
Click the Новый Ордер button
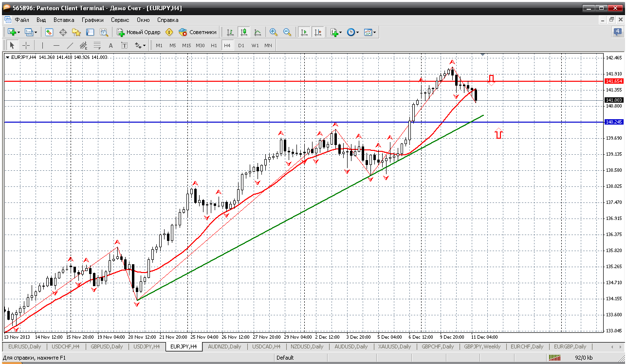139,32
